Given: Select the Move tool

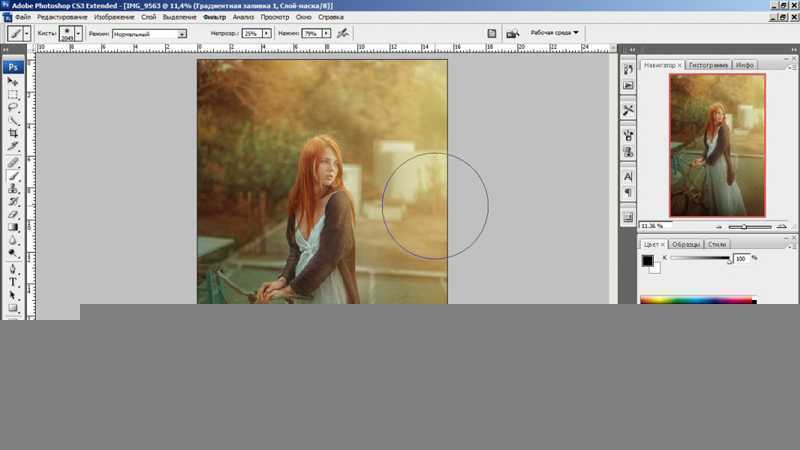Looking at the screenshot, I should [x=13, y=82].
